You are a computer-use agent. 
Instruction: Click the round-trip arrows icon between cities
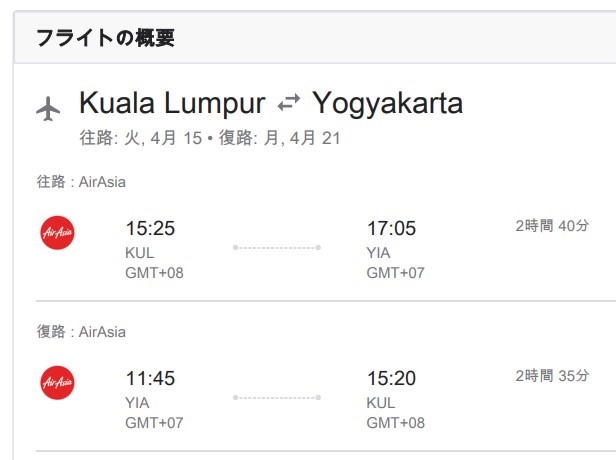coord(289,102)
